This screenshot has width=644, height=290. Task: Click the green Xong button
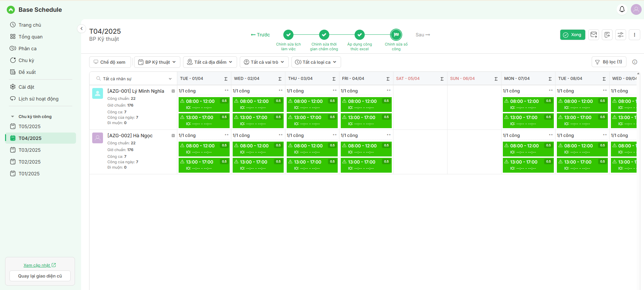point(572,35)
